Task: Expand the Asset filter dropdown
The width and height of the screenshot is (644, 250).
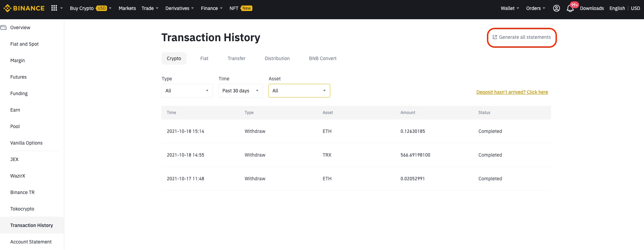Action: pos(299,91)
